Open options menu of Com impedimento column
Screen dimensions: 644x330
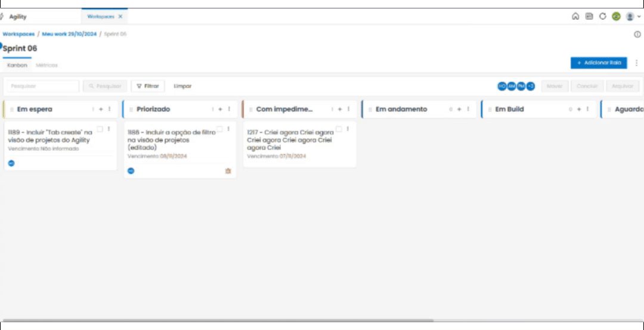click(x=348, y=109)
